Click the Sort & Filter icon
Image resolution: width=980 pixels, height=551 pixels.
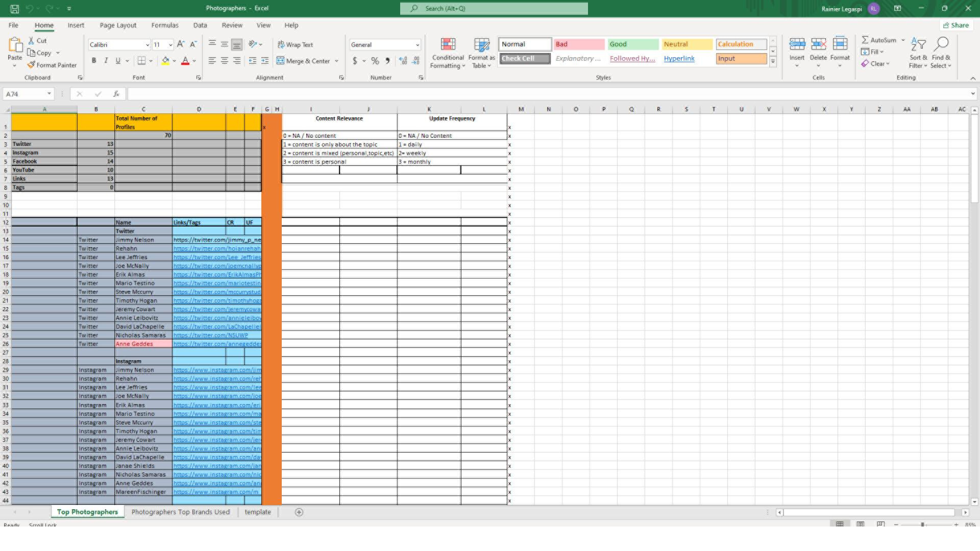[918, 45]
